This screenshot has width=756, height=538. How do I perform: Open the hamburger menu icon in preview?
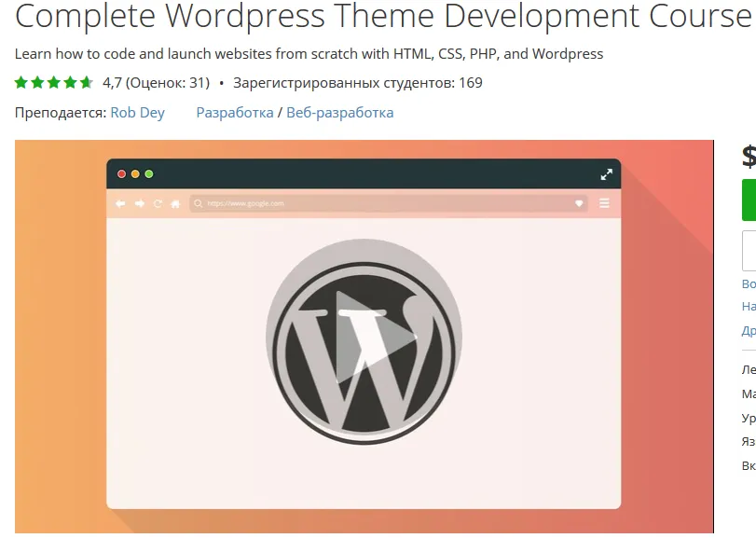[604, 203]
